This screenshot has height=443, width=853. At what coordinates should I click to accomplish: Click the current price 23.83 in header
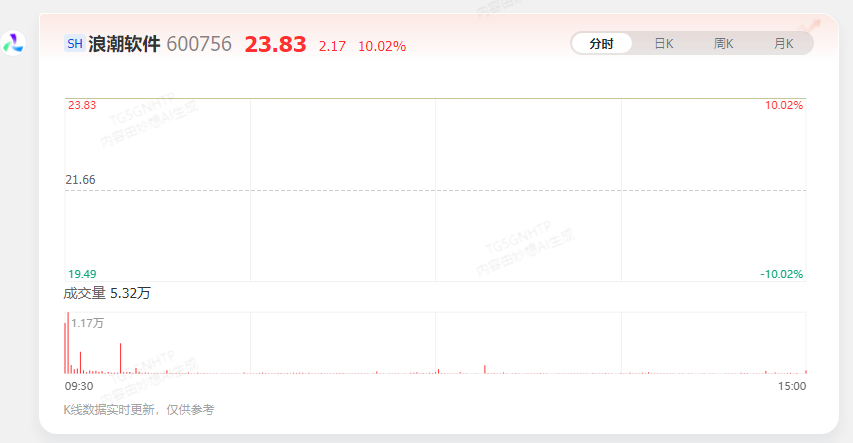pos(275,45)
